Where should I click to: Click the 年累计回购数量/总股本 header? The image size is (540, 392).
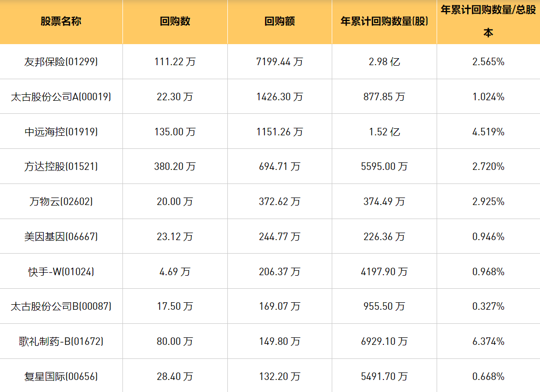[x=488, y=22]
